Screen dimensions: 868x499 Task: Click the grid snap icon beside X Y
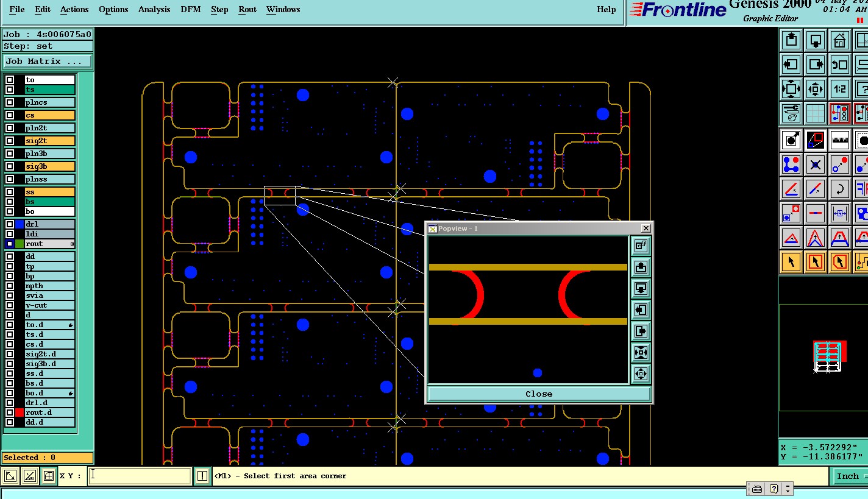pos(48,476)
